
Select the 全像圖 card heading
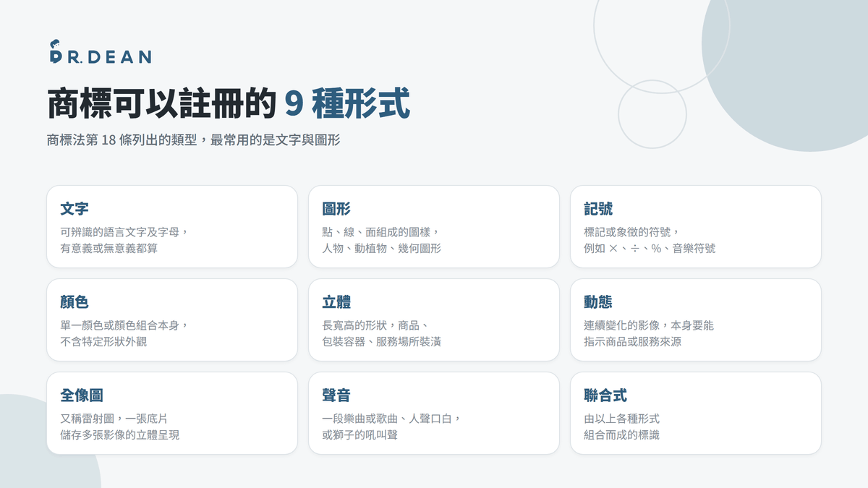click(82, 395)
